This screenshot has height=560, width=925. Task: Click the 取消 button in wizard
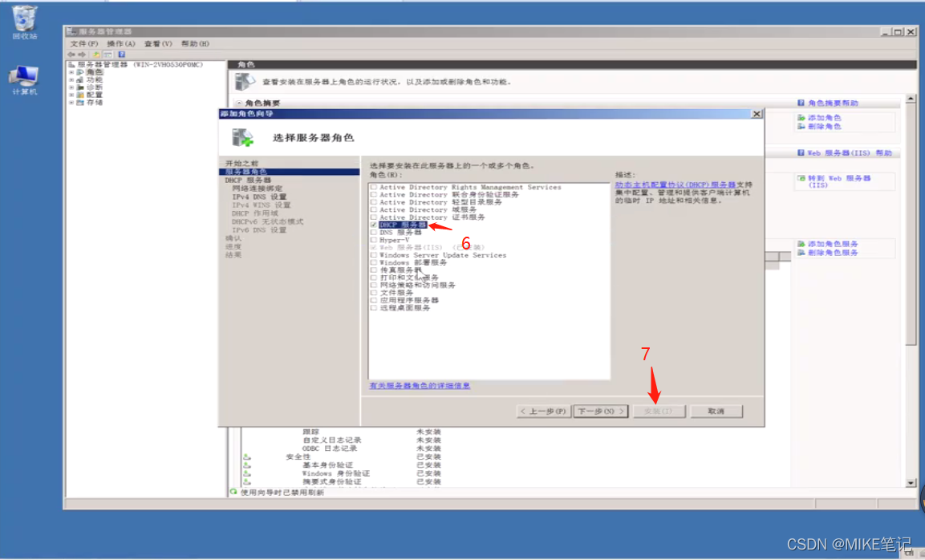[716, 412]
